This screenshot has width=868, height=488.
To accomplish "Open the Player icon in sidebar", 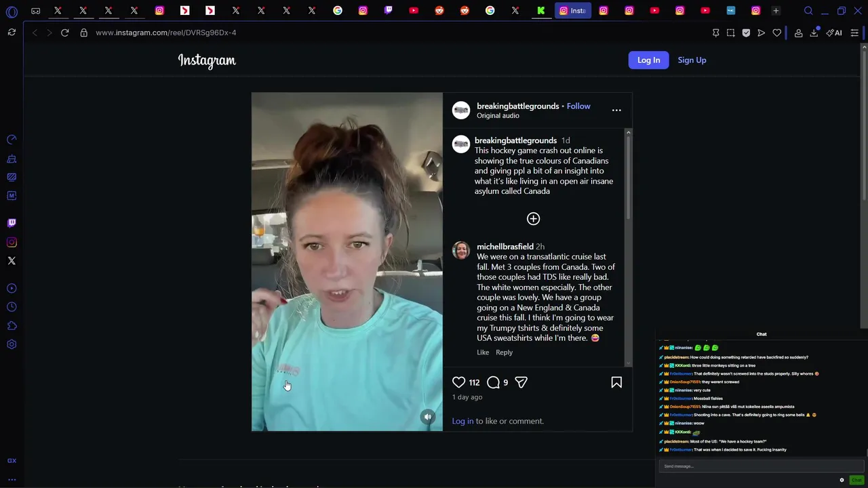I will point(12,288).
